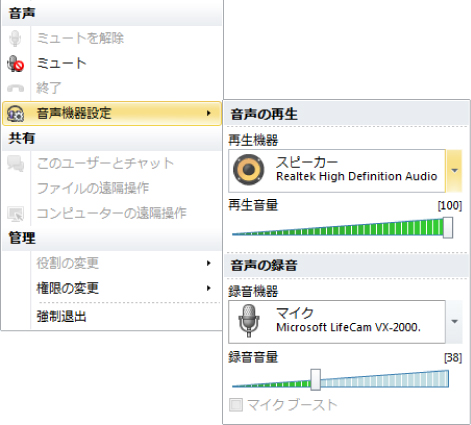
Task: Select the 音声機器設定 menu entry
Action: tap(112, 113)
